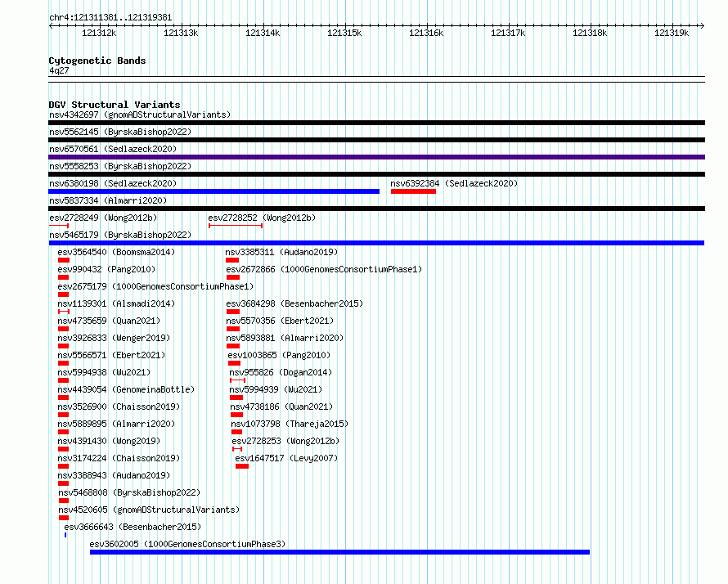Select nsv4520605 gnomADStructuralVariants label
Viewport: 728px width, 584px height.
tap(149, 510)
